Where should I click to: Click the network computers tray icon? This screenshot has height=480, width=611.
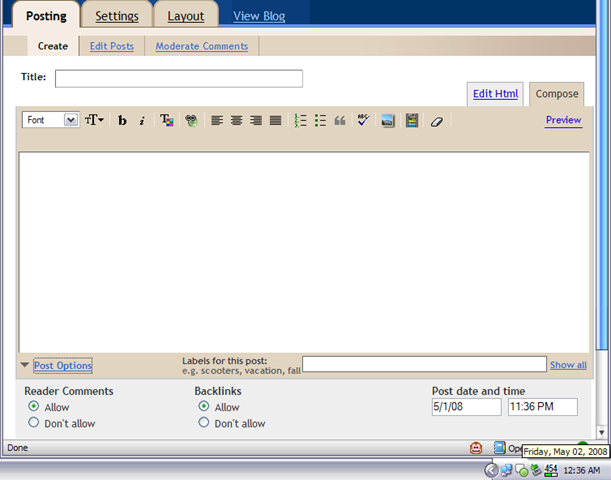pos(507,470)
